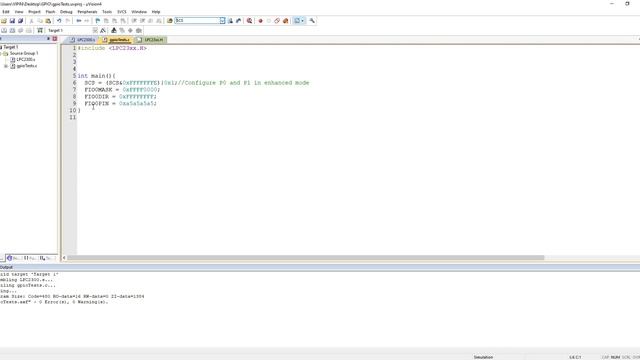Viewport: 640px width, 360px height.
Task: Click the editor scrollbar left arrow
Action: 64,258
